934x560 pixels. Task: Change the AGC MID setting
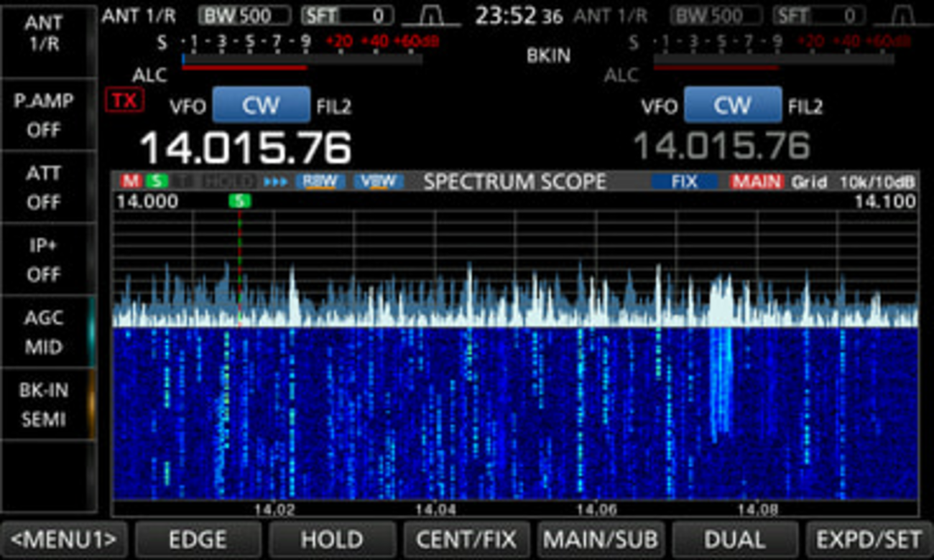[x=47, y=332]
